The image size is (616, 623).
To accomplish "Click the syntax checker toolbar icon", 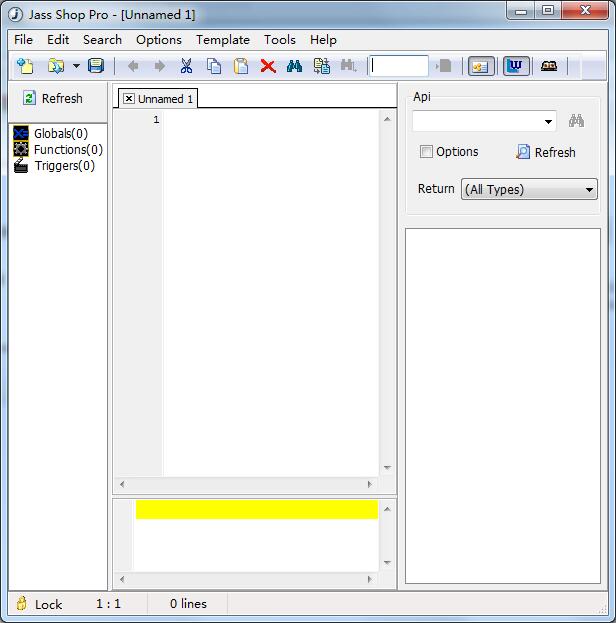I will tap(549, 66).
